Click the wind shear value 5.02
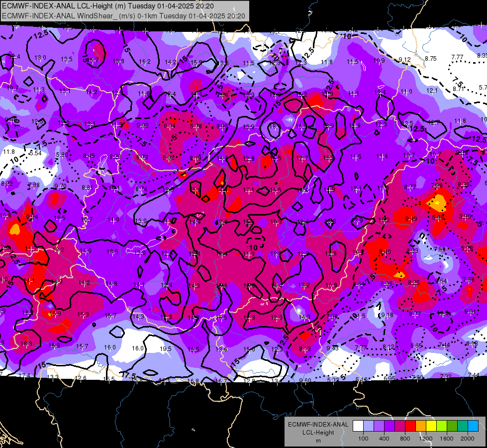 coord(169,158)
